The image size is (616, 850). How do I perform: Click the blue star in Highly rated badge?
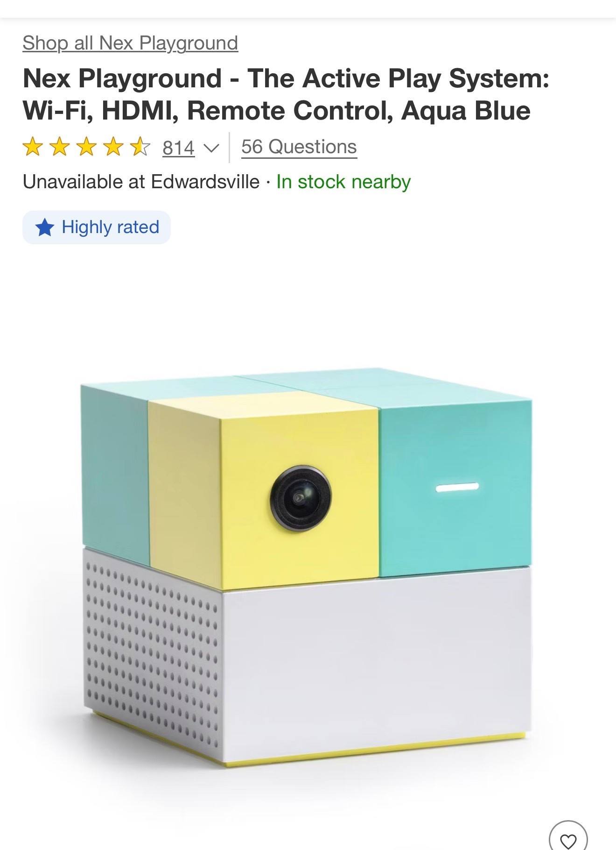point(45,227)
